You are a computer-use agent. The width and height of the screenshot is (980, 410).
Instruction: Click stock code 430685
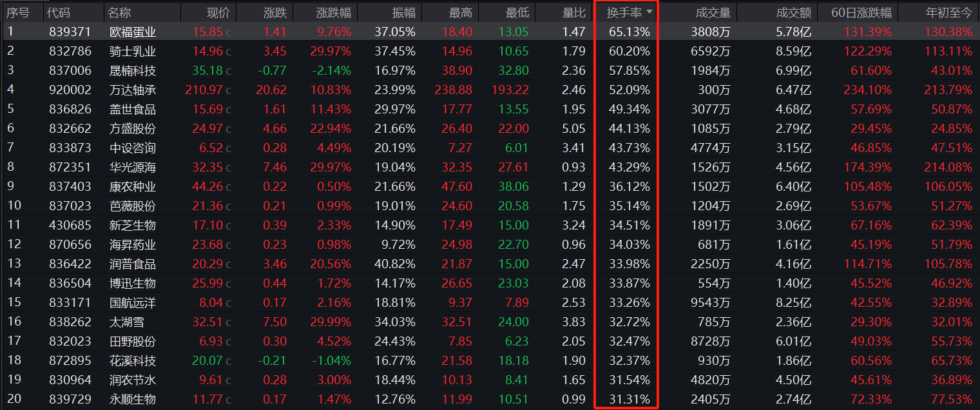(x=70, y=225)
